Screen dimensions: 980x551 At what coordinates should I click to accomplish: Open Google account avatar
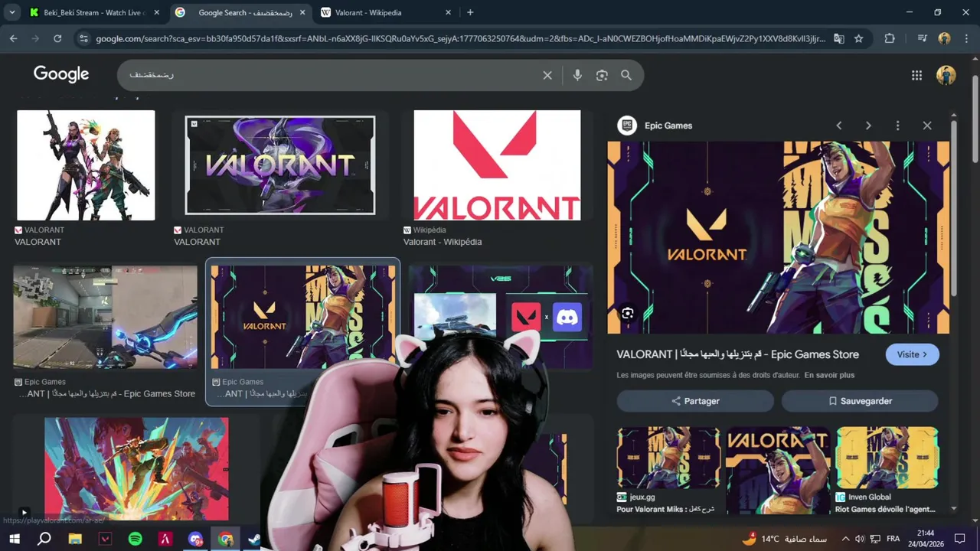click(x=946, y=75)
